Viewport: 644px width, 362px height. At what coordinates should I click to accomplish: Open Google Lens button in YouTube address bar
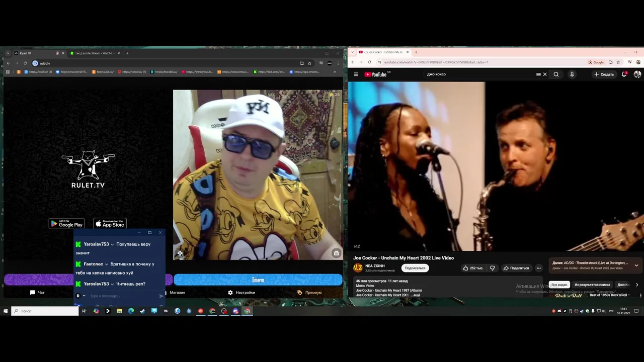tap(596, 62)
